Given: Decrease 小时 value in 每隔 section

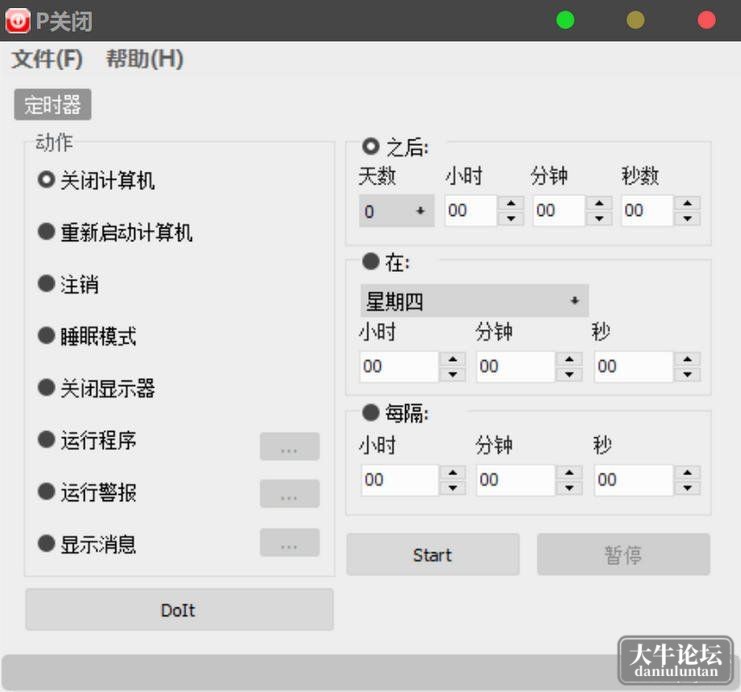Looking at the screenshot, I should [453, 488].
